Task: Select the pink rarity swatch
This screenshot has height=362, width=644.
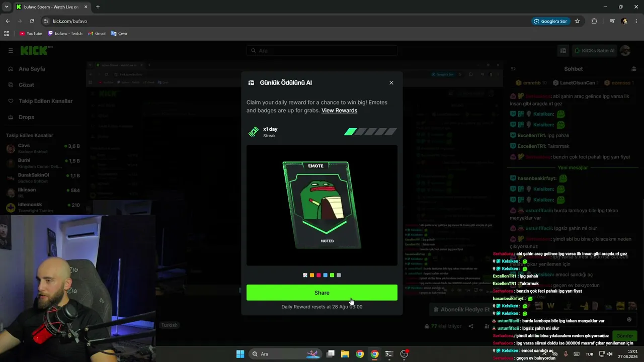Action: coord(318,275)
